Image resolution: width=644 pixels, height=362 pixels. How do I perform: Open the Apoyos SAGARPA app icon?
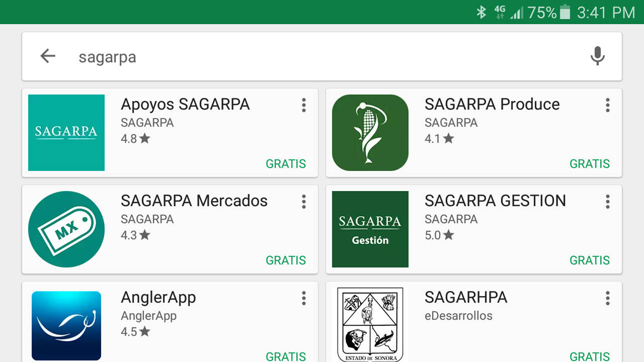(66, 133)
